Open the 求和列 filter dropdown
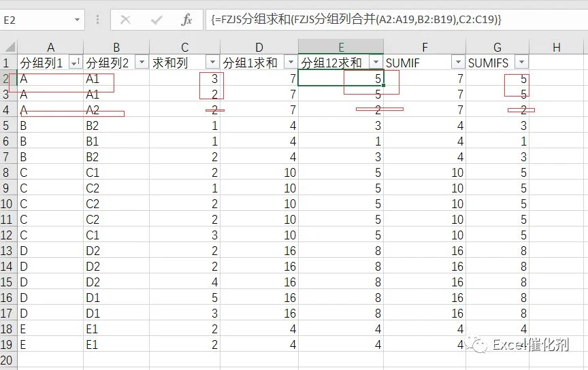Viewport: 588px width, 370px height. (x=212, y=62)
